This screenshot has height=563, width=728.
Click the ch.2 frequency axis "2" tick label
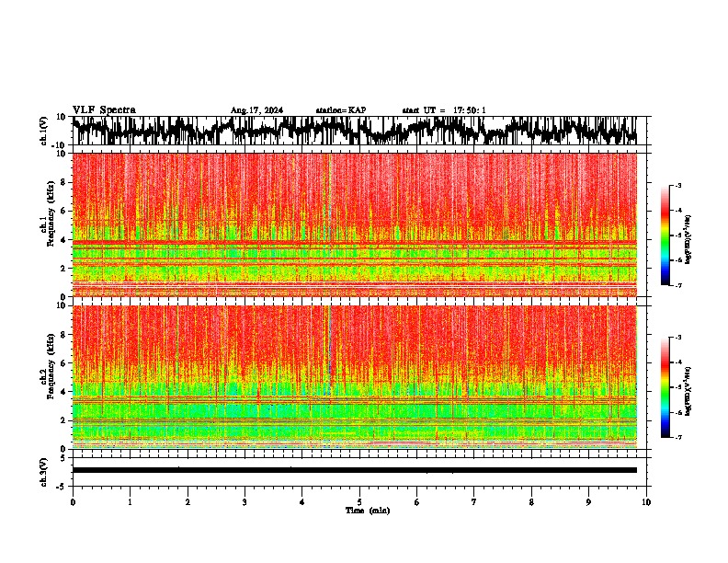(63, 420)
